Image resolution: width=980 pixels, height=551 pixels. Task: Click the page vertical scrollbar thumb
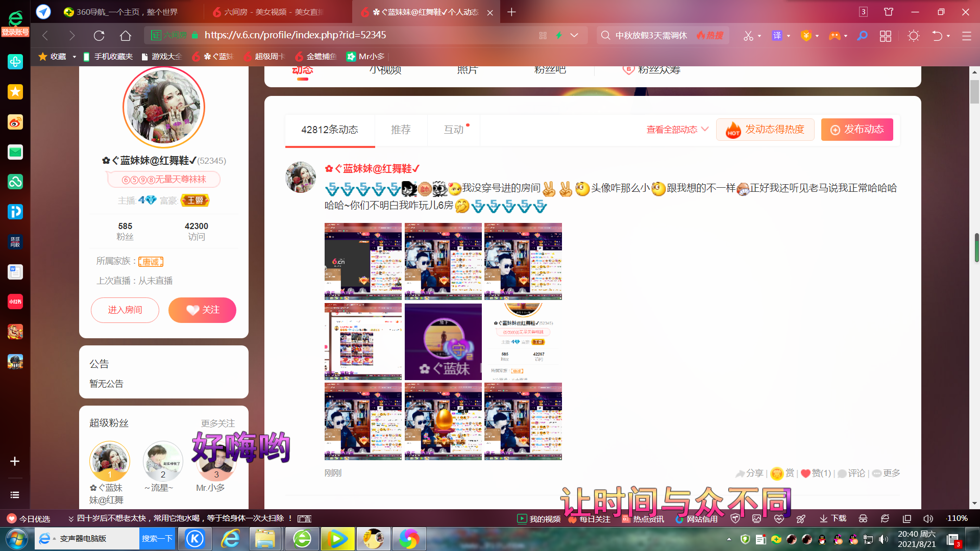(975, 92)
